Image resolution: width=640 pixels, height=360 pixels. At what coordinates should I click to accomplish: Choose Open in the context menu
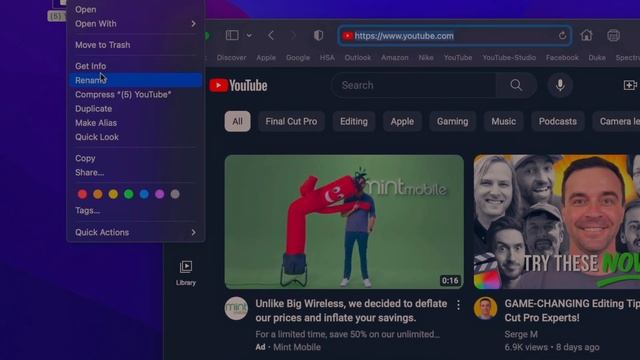136,9
